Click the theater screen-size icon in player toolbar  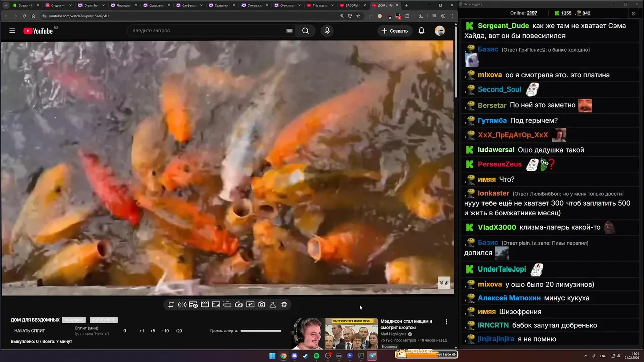point(216,304)
